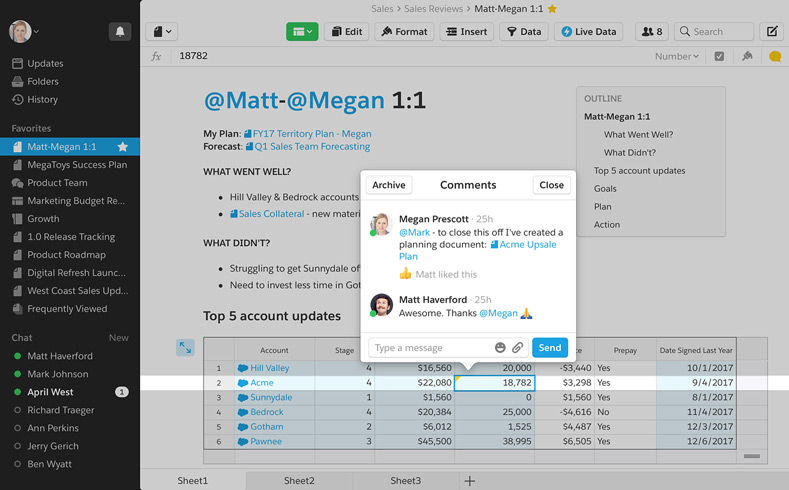Open Marketing Budget Re... favorite
The image size is (789, 490).
[70, 201]
